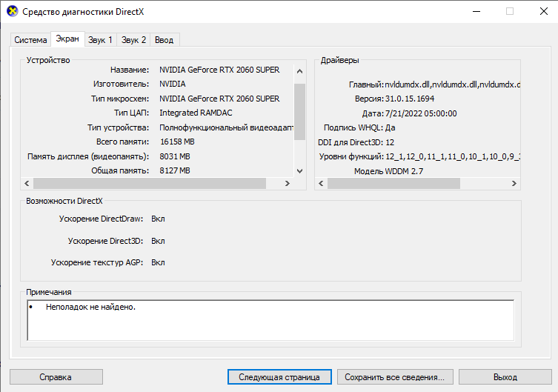Click the Справка button
This screenshot has width=558, height=392.
56,377
